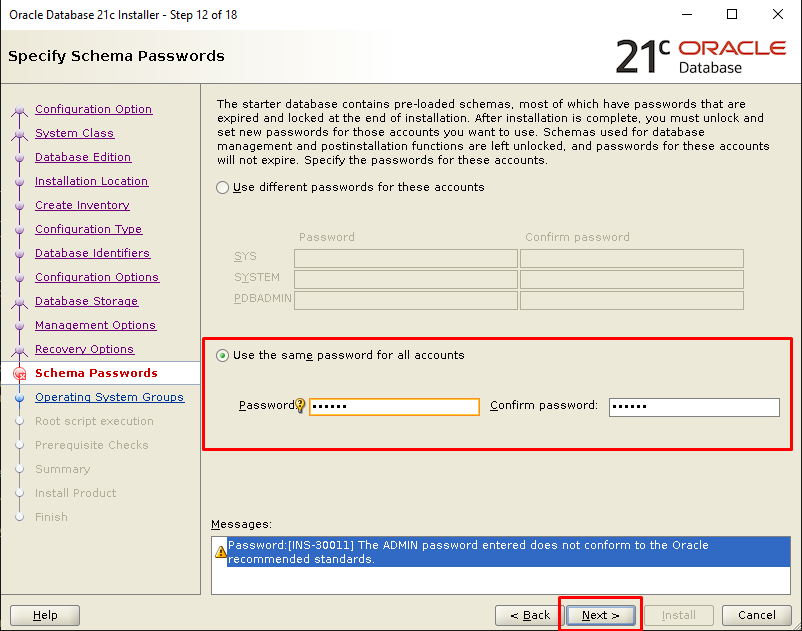This screenshot has height=631, width=802.
Task: Click the Recovery Options step marker icon
Action: click(19, 350)
